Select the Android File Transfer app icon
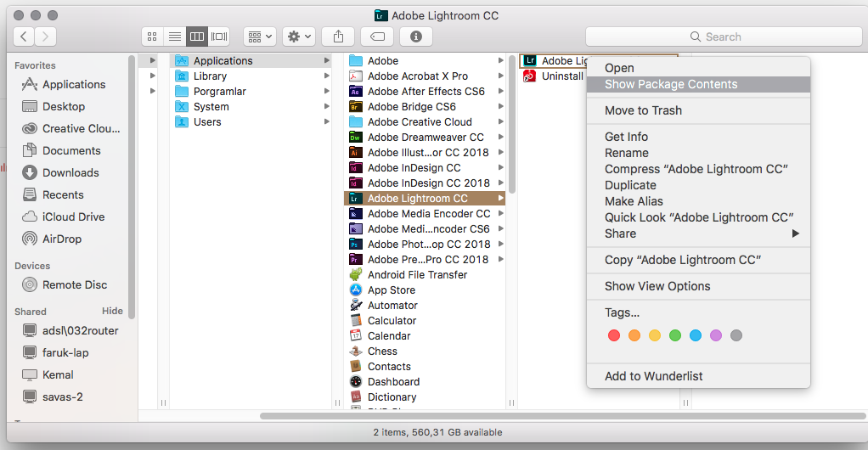The height and width of the screenshot is (450, 868). tap(356, 274)
